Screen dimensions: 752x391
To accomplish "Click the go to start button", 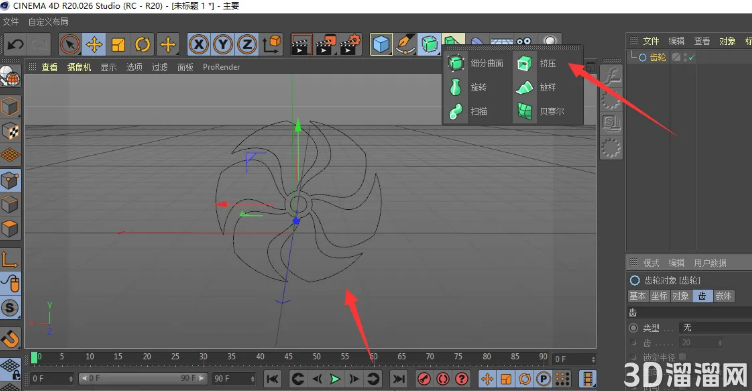I will pyautogui.click(x=272, y=379).
